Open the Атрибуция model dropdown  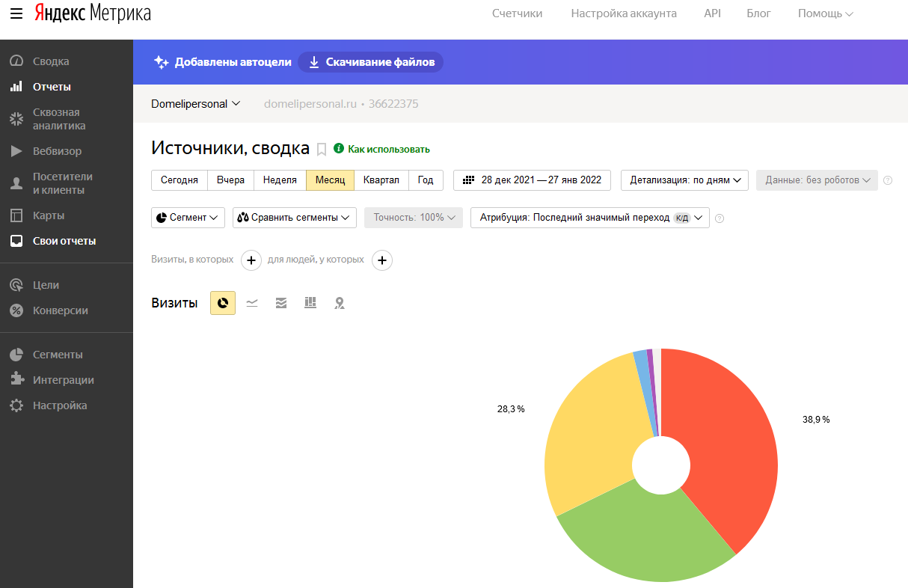pos(589,218)
